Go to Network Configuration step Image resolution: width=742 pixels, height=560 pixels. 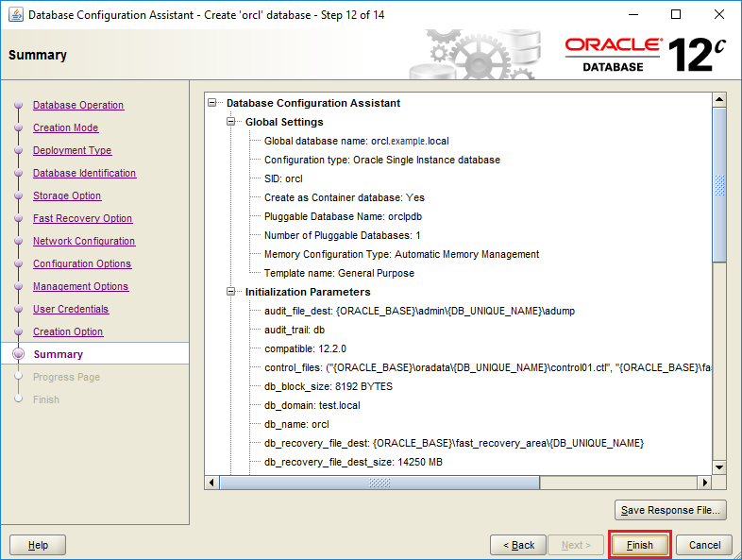[x=84, y=242]
